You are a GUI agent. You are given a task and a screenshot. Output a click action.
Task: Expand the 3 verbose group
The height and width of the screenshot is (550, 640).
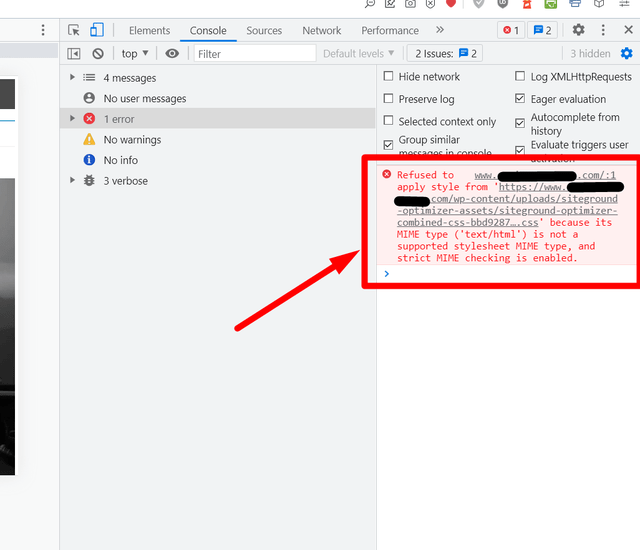click(x=72, y=180)
